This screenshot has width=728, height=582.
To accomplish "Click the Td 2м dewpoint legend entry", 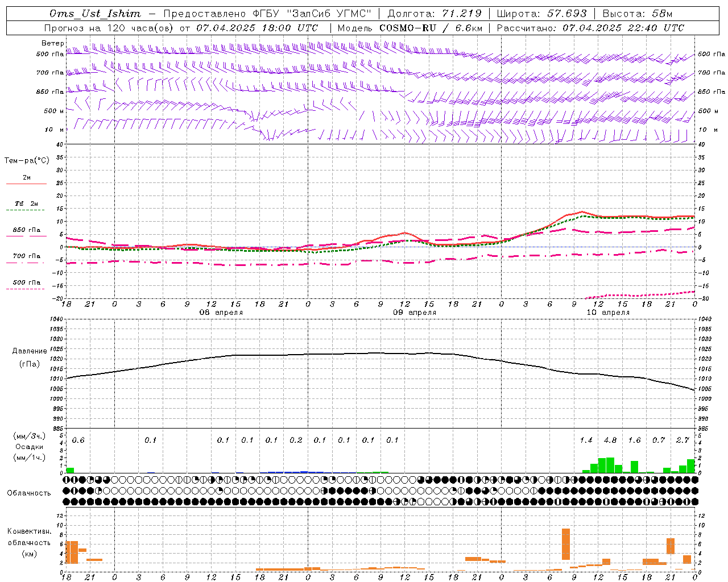I will (26, 206).
